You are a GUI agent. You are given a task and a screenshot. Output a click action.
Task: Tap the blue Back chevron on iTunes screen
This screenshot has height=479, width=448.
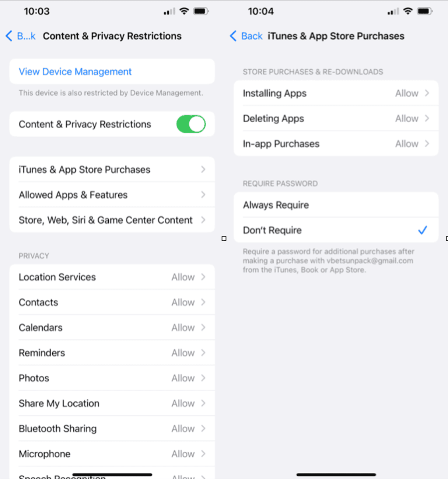click(233, 36)
